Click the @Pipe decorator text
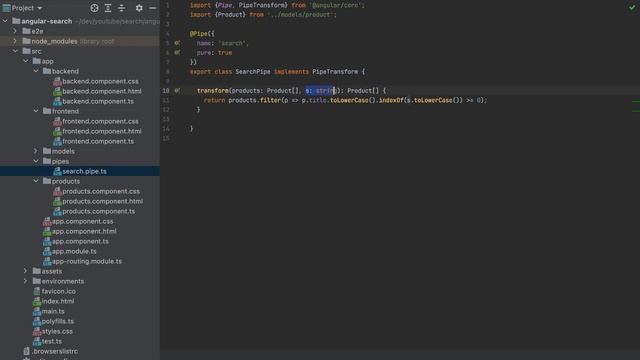 point(199,33)
